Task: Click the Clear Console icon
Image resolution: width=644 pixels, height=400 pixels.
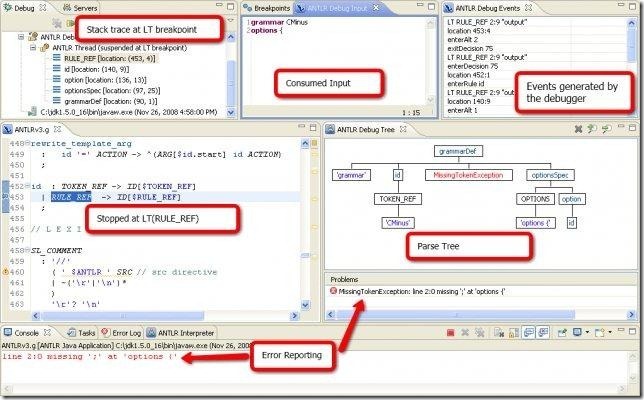Action: (499, 332)
